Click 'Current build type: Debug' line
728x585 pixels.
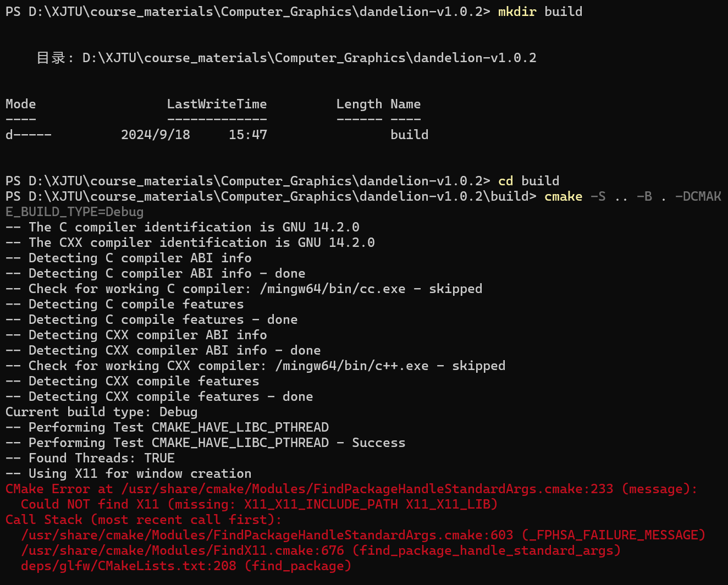click(x=102, y=412)
